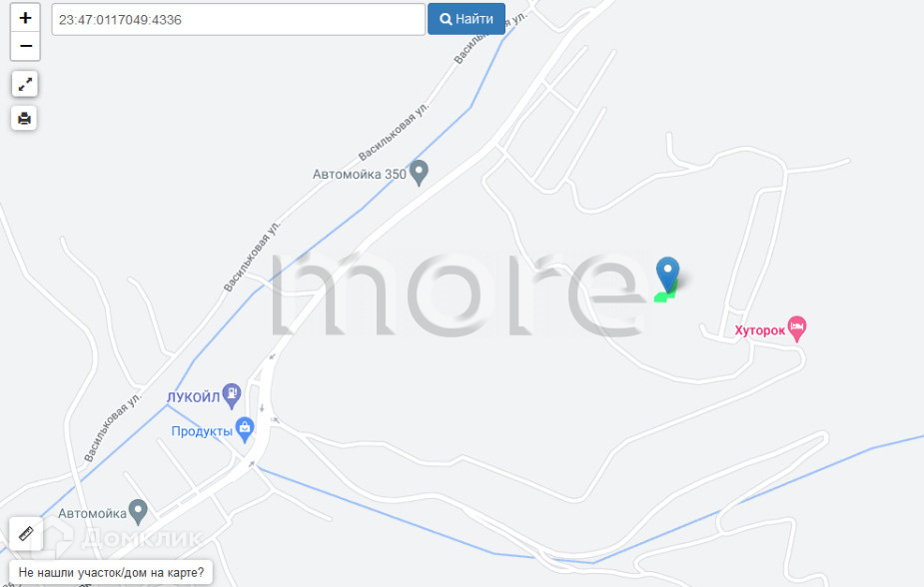This screenshot has width=924, height=587.
Task: Select the Автомойка 350 map marker
Action: click(419, 173)
